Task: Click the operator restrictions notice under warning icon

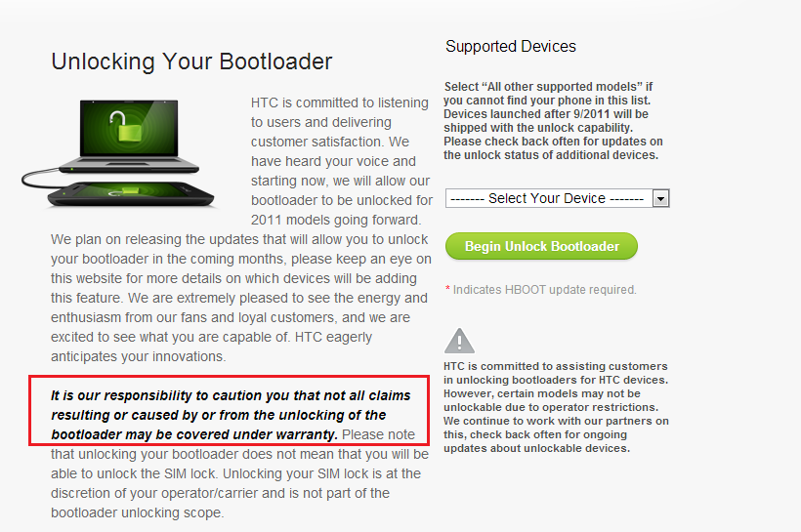Action: (x=556, y=407)
